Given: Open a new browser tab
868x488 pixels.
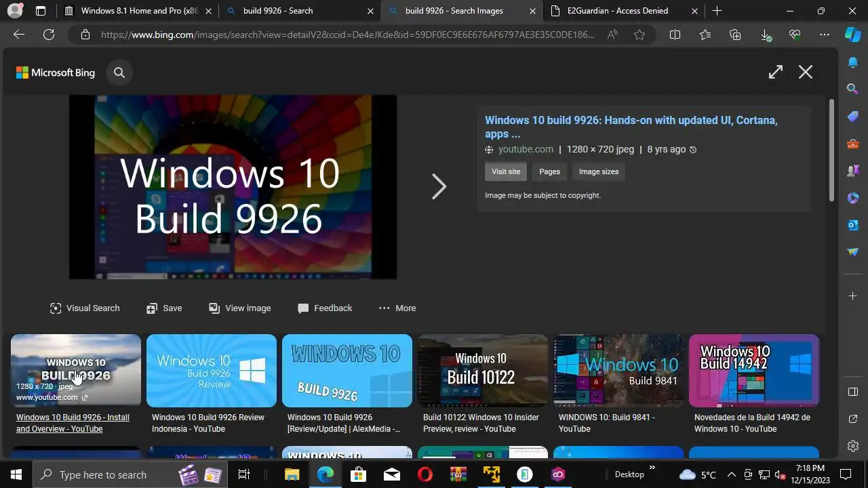Looking at the screenshot, I should click(x=717, y=11).
